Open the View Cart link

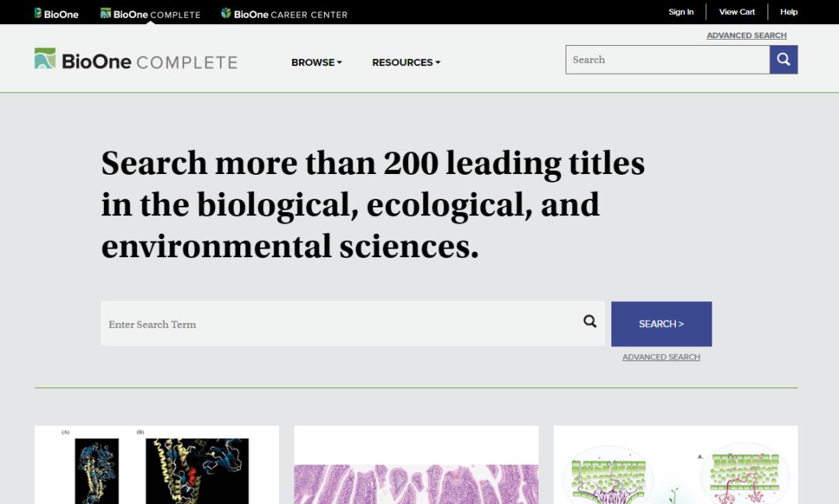point(736,12)
